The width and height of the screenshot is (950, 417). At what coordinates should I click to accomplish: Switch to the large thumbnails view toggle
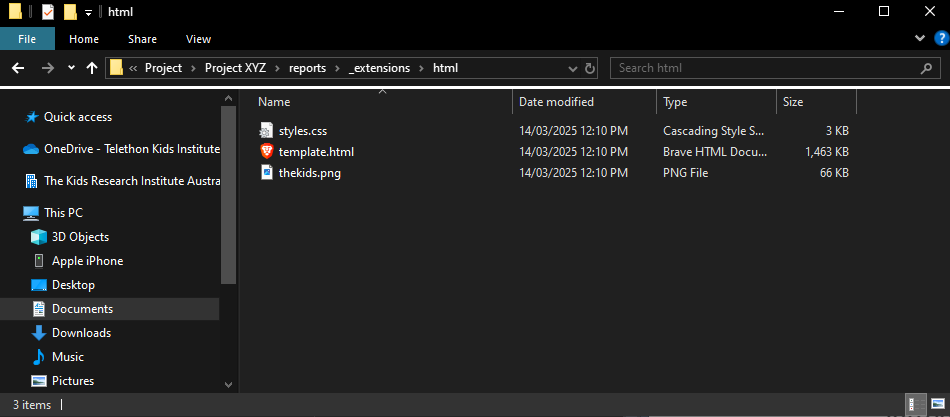coord(937,405)
